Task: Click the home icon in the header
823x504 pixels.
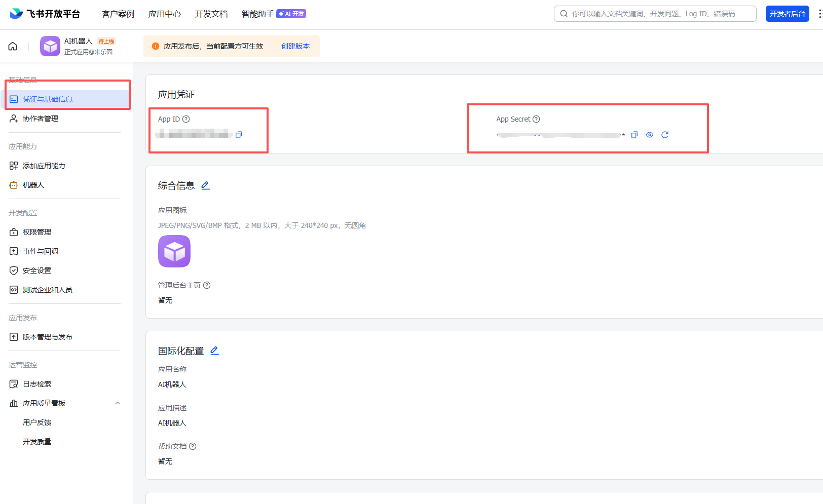Action: (x=13, y=46)
